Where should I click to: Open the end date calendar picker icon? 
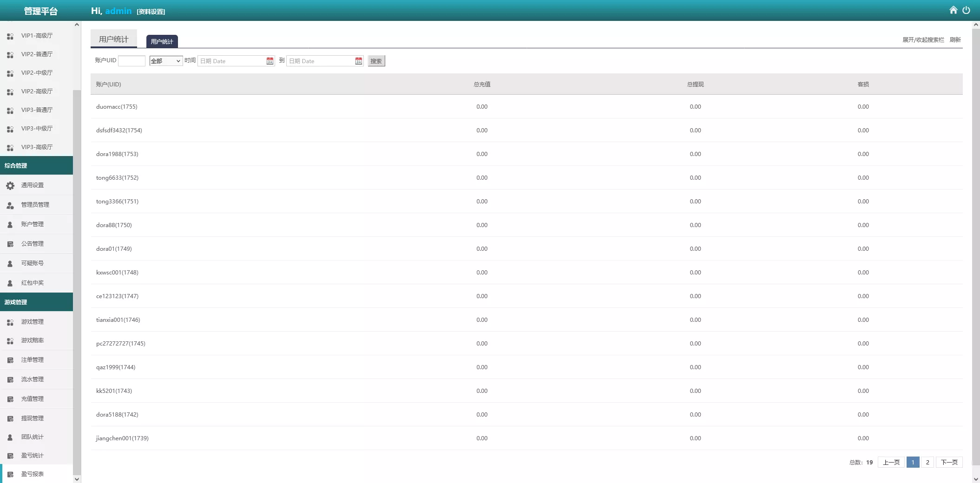pos(358,61)
